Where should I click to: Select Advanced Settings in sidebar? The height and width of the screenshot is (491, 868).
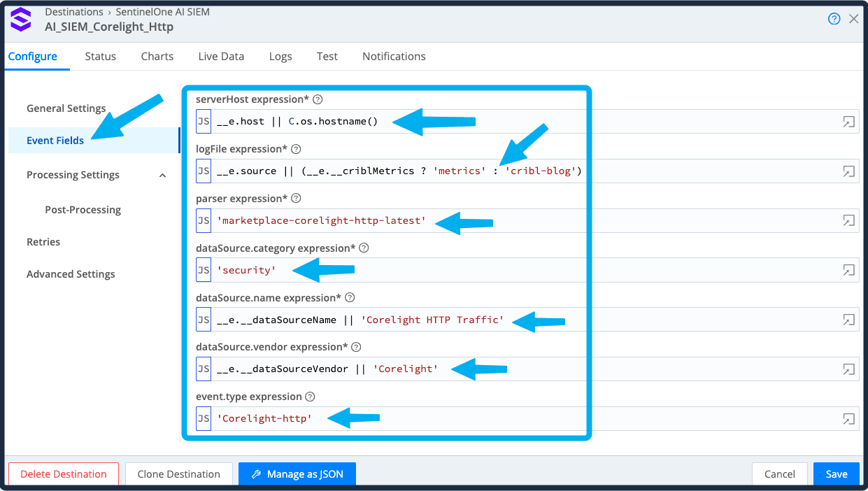click(71, 274)
